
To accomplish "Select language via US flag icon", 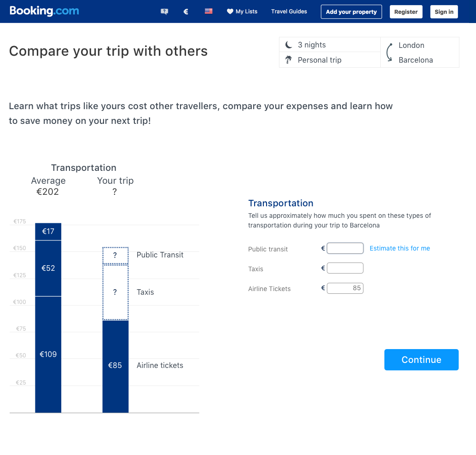I will click(x=209, y=11).
